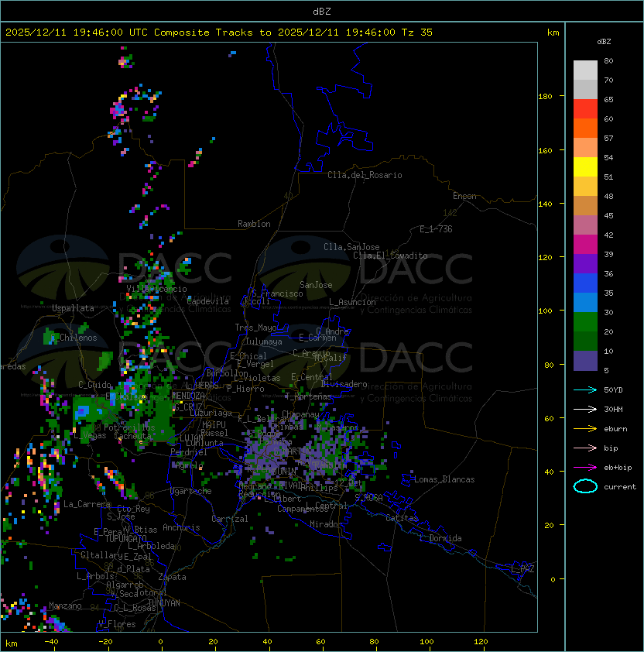Click the 'Clla.del_Rosario' map label

pos(365,175)
